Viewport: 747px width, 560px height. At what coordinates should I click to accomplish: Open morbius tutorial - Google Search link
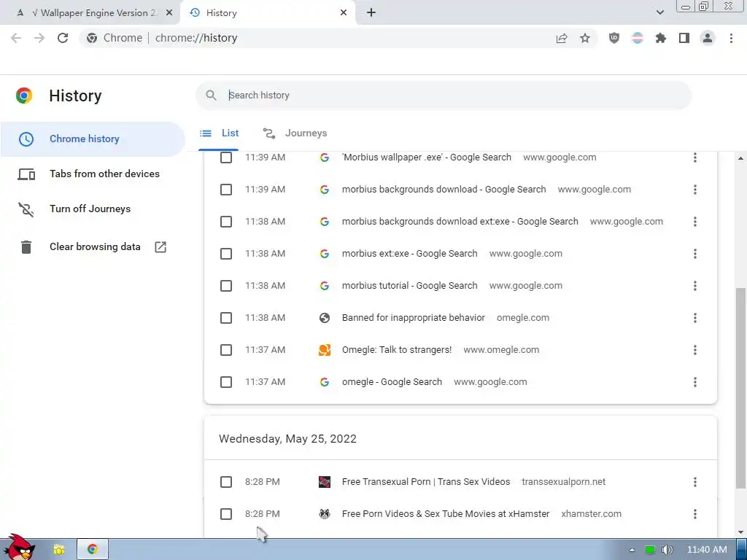tap(410, 286)
